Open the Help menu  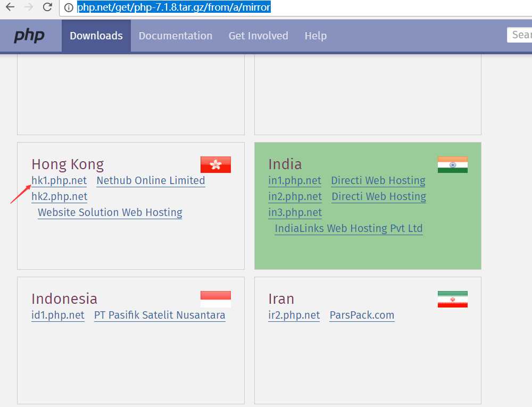(315, 36)
